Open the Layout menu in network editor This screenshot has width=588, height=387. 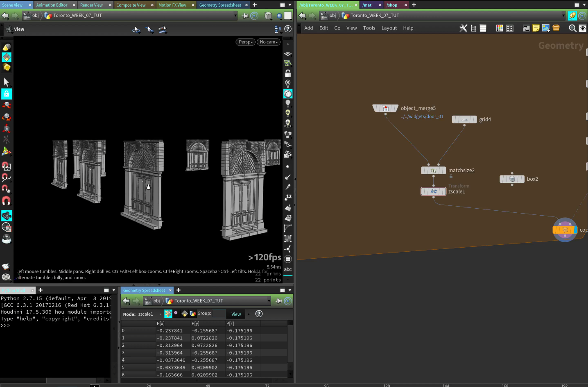389,28
